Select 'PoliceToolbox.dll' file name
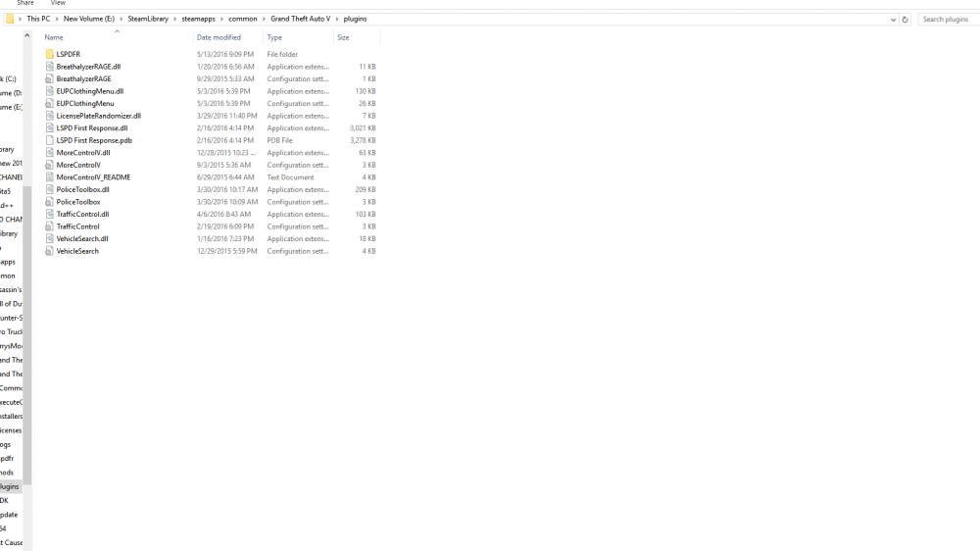 coord(82,189)
